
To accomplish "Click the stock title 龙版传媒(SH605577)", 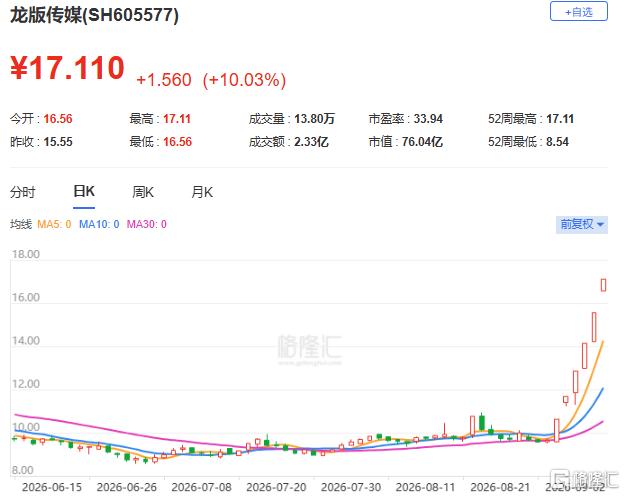I will pos(94,16).
